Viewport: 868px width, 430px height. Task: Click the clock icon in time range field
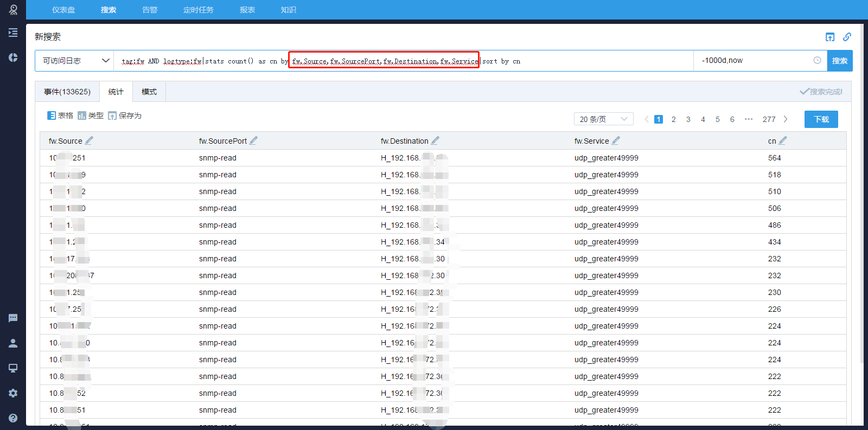[x=817, y=60]
